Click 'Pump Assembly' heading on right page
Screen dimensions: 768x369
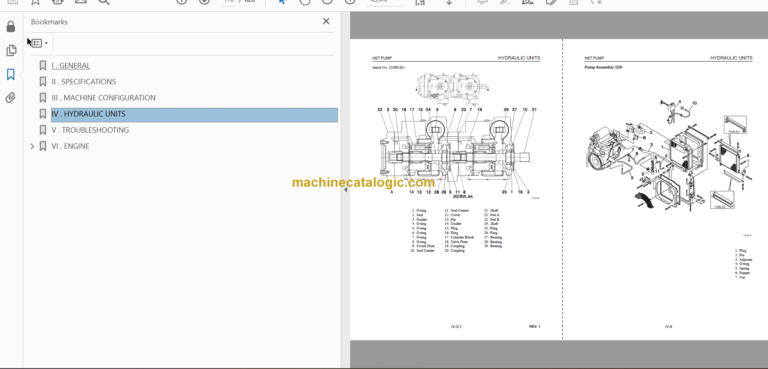pos(603,67)
